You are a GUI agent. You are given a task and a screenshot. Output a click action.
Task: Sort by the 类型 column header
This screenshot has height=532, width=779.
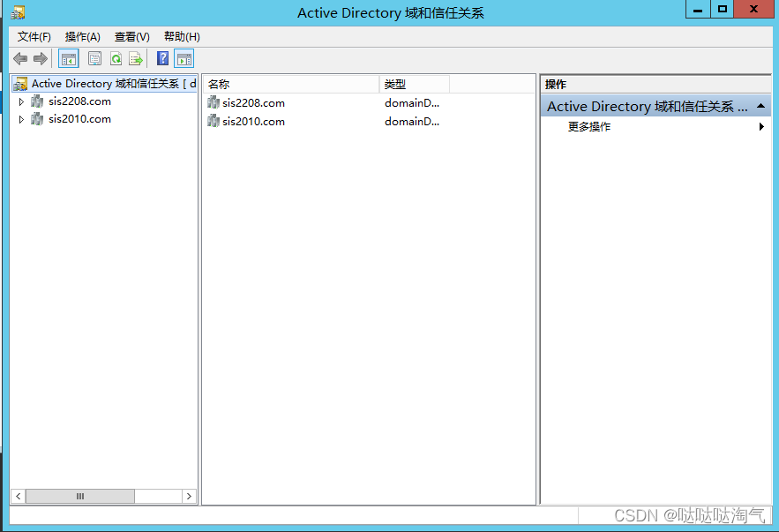pos(415,85)
